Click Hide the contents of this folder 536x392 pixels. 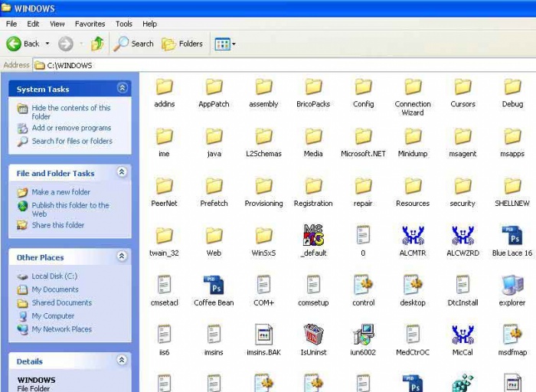click(70, 112)
